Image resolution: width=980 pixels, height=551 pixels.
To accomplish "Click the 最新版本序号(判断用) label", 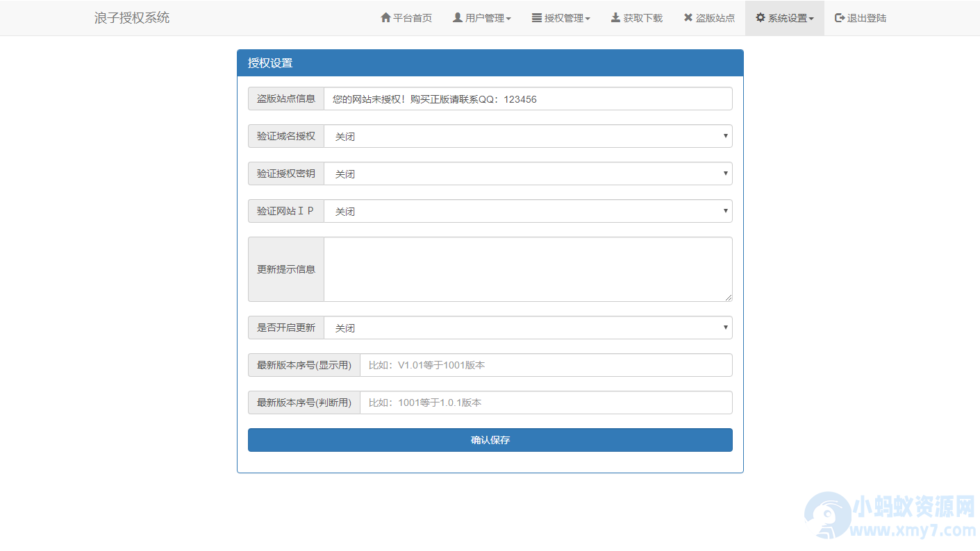I will coord(304,402).
